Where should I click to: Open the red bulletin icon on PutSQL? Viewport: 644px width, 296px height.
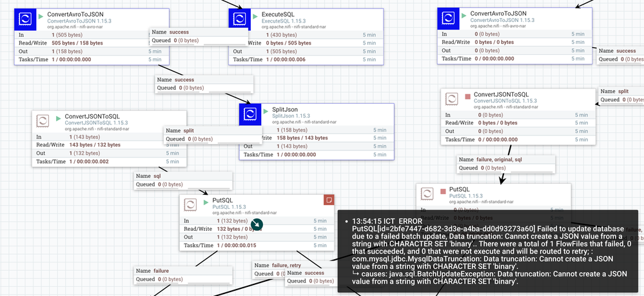pyautogui.click(x=329, y=200)
